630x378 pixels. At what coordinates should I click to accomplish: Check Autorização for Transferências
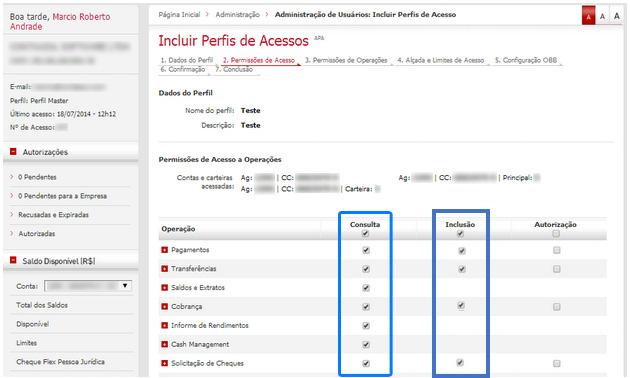(x=556, y=269)
